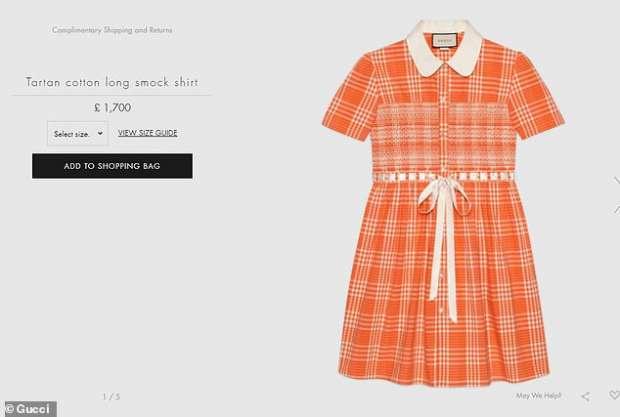
Task: Click the © Gucci watermark
Action: (28, 409)
